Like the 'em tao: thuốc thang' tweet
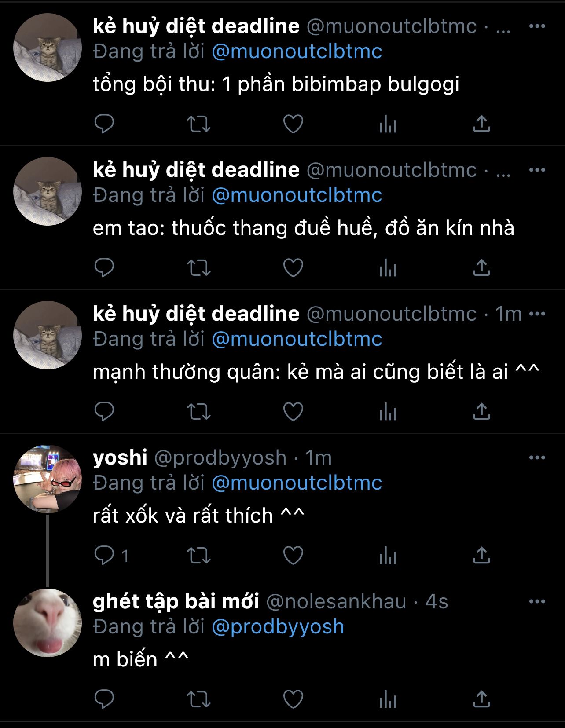This screenshot has width=565, height=728. 293,268
